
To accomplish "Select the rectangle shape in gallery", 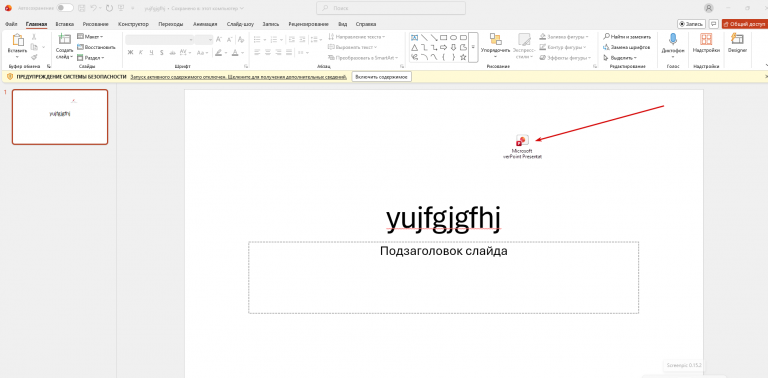I will [x=444, y=37].
